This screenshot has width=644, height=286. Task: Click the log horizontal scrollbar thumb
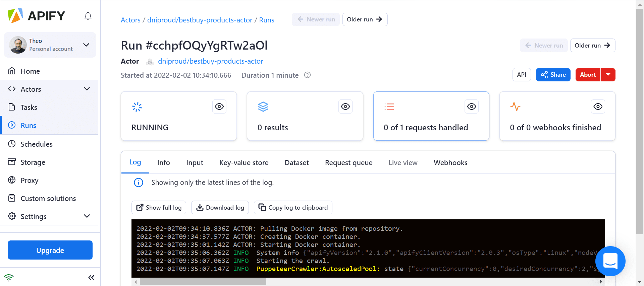tap(203, 282)
